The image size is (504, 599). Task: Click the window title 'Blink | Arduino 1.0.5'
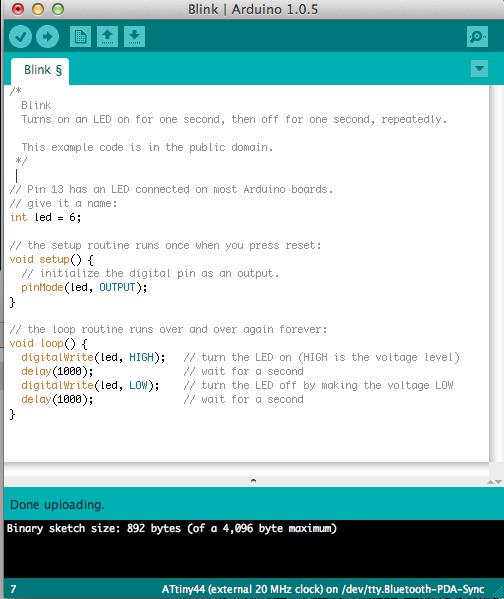pyautogui.click(x=253, y=9)
